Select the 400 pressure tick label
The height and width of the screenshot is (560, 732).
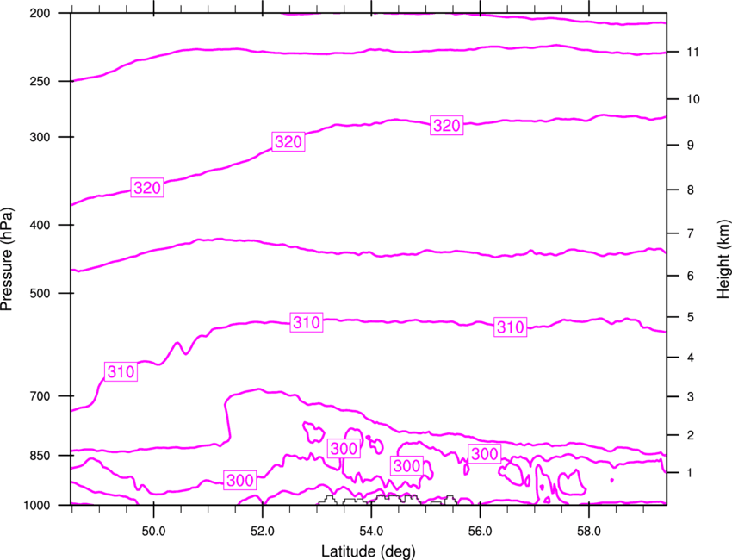coord(40,225)
